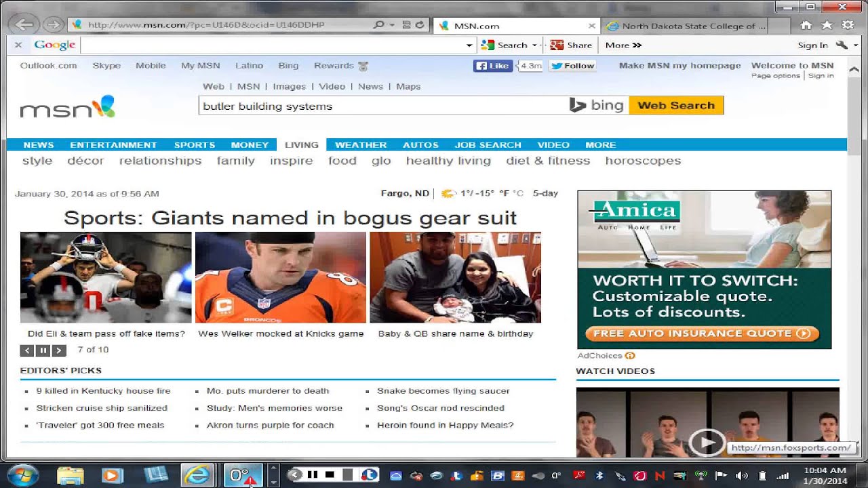
Task: Open Wes Welker story thumbnail
Action: [x=281, y=277]
